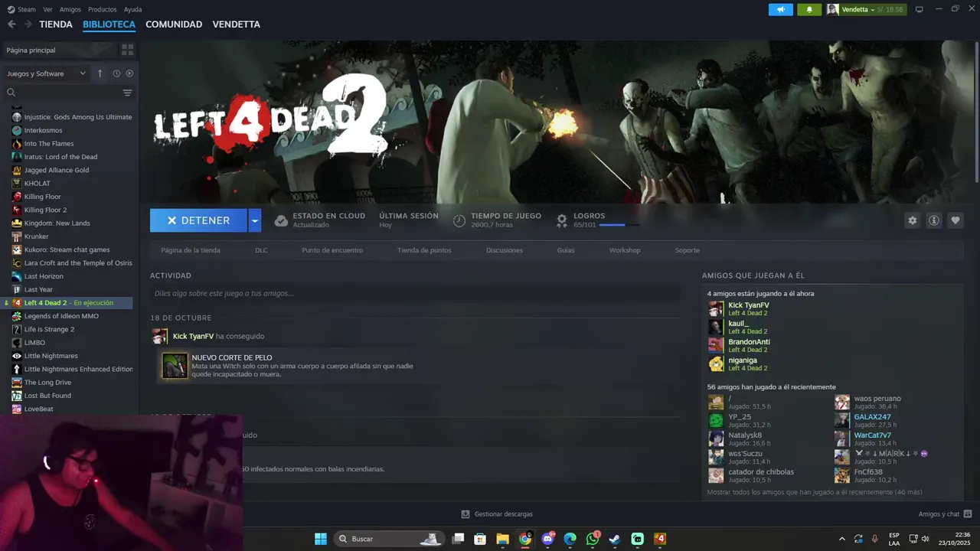Screen dimensions: 980x551
Task: Favorite game with heart icon
Action: tap(955, 220)
